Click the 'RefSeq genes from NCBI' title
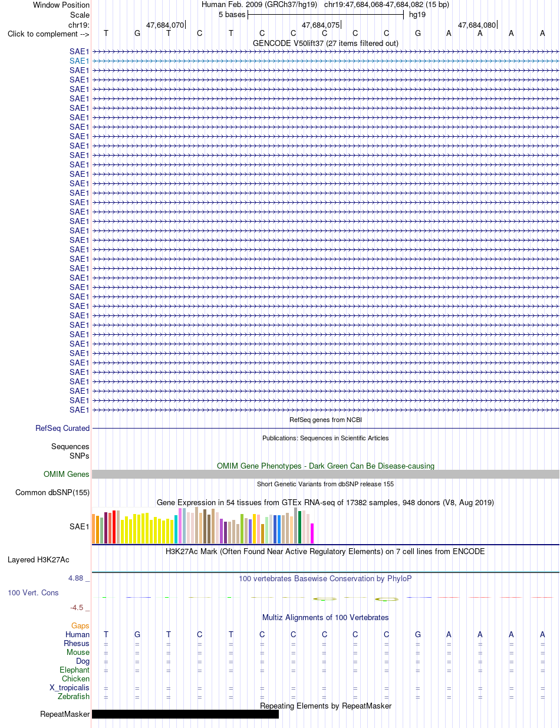 pos(325,420)
